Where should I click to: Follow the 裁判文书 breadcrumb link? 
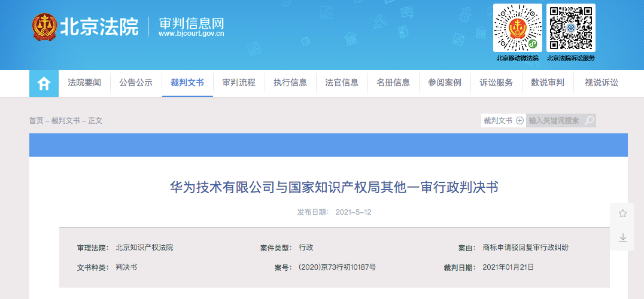[x=65, y=121]
